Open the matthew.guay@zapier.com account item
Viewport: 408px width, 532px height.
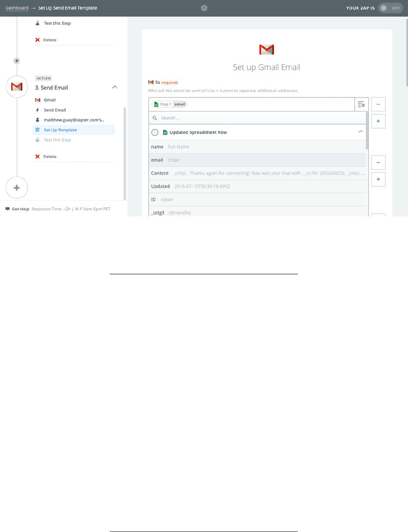point(74,120)
